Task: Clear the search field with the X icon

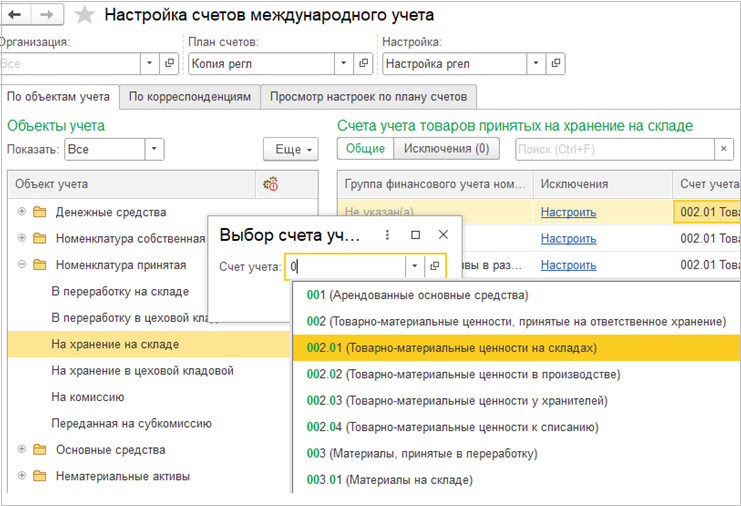Action: coord(723,149)
